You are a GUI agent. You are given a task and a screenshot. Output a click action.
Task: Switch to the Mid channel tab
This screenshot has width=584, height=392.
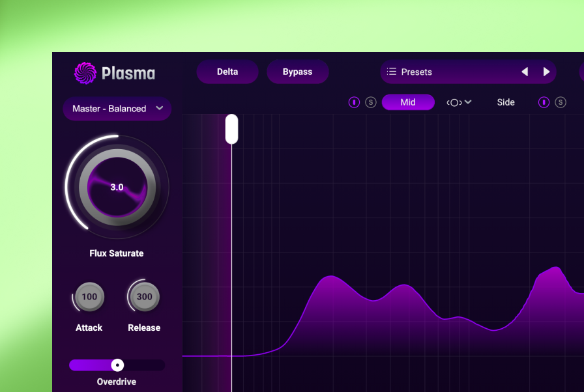pos(408,102)
